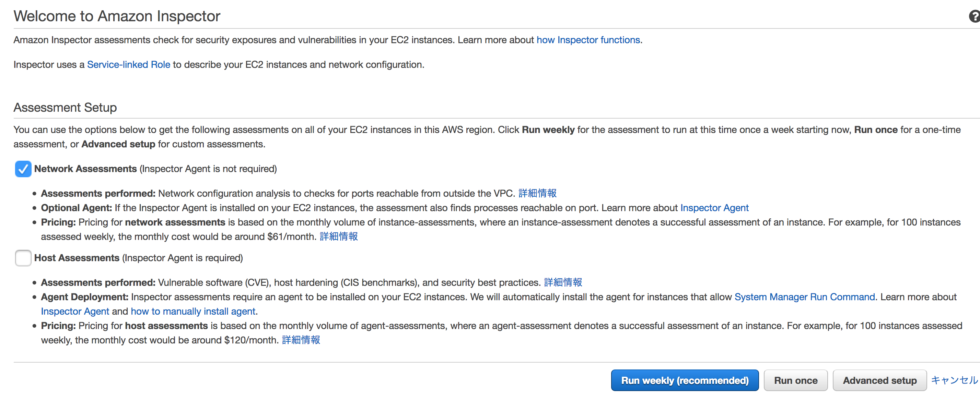Open the System Manager Run Command link
The width and height of the screenshot is (980, 401).
(805, 297)
